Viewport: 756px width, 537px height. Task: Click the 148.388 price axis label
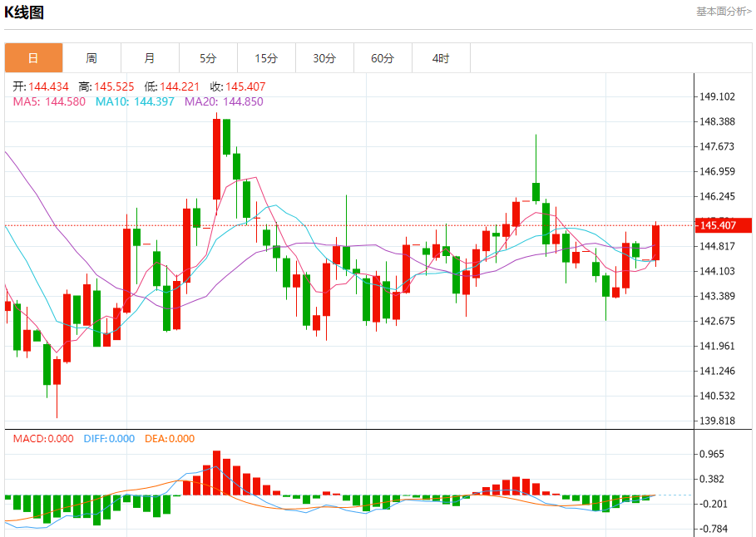click(717, 121)
